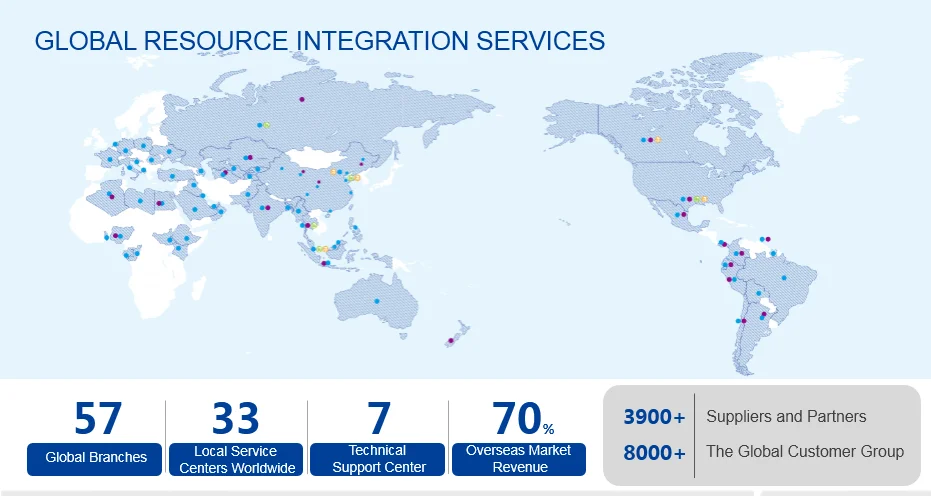Click the purple marker in northern Russia

[x=302, y=99]
